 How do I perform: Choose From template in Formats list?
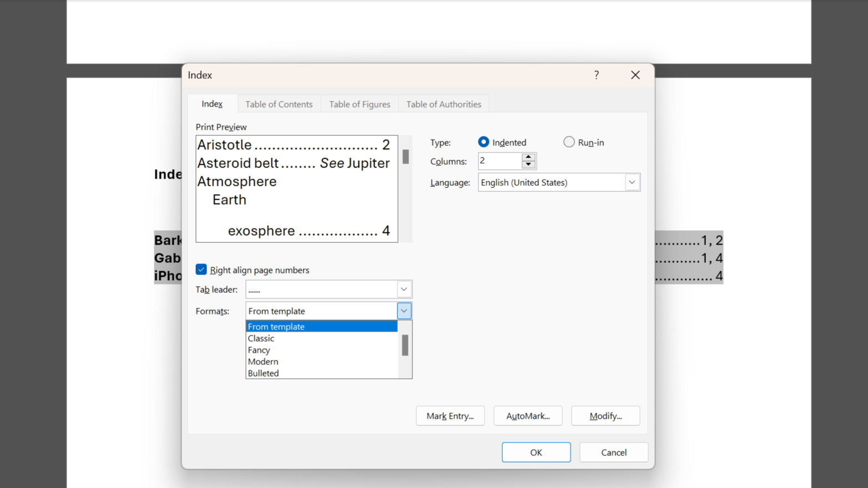pos(322,327)
